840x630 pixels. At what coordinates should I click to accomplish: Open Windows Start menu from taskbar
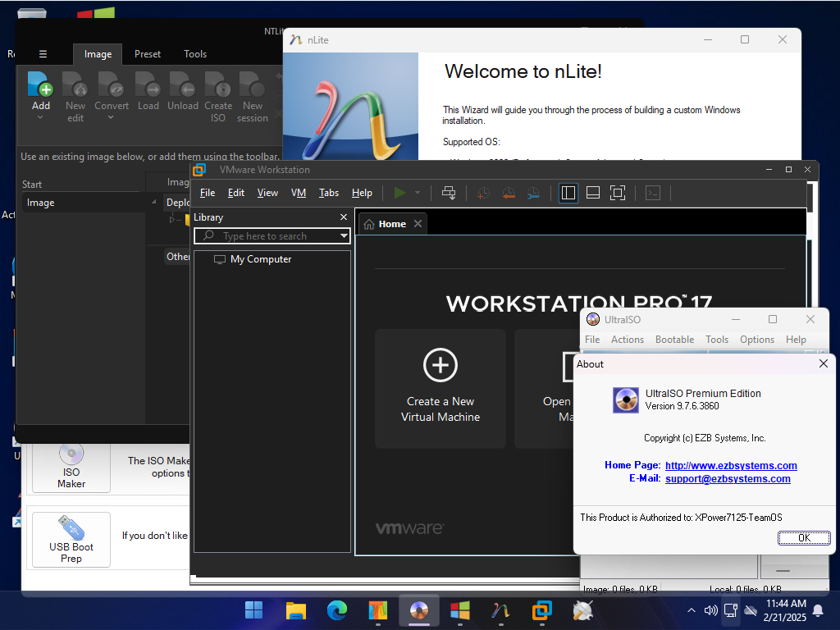[254, 610]
